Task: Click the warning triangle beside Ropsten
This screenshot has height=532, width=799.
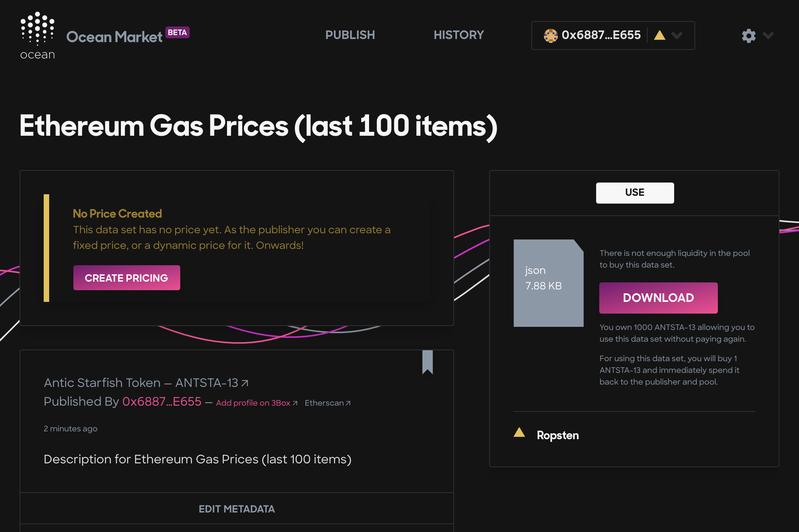Action: [x=519, y=433]
